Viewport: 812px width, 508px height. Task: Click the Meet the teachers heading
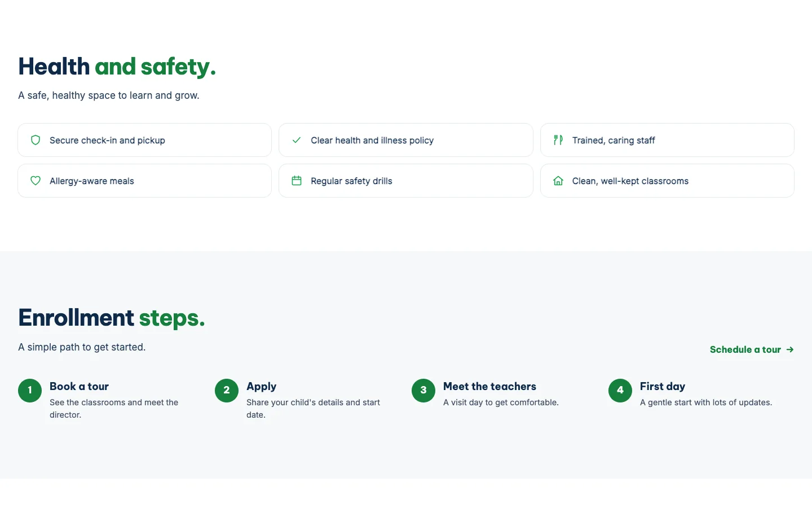point(489,387)
